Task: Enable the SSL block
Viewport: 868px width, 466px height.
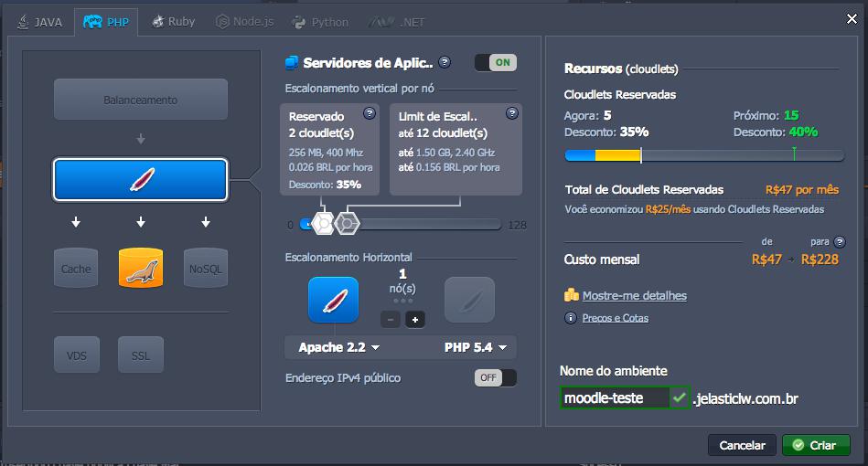Action: point(140,355)
